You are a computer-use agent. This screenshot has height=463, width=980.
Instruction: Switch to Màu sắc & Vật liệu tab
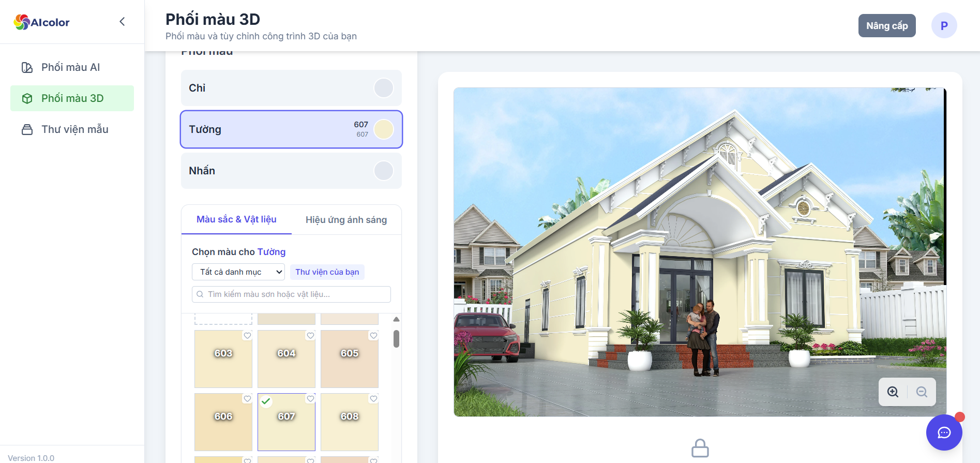pos(236,219)
